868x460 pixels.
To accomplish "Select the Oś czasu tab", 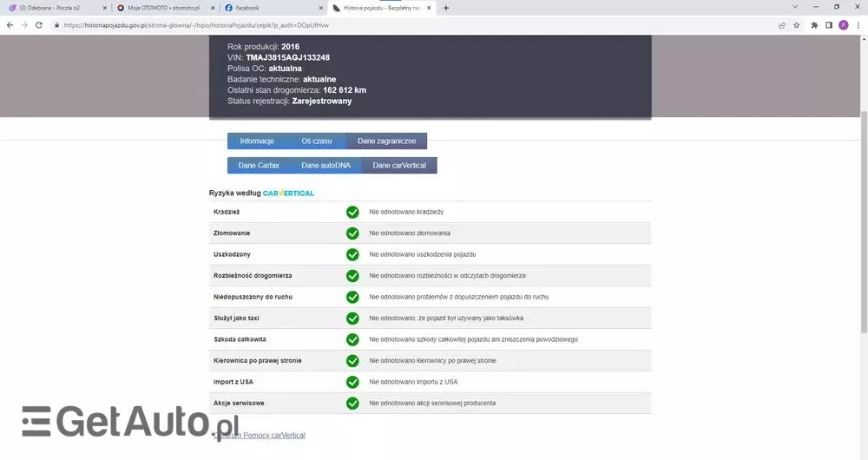I will [x=316, y=141].
